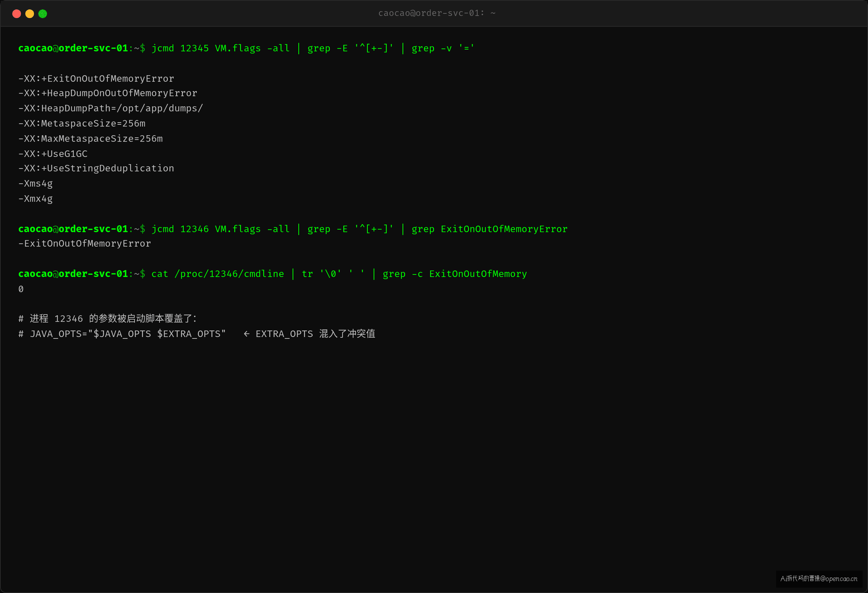Click the -Xms4g output line
The image size is (868, 593).
pyautogui.click(x=35, y=184)
